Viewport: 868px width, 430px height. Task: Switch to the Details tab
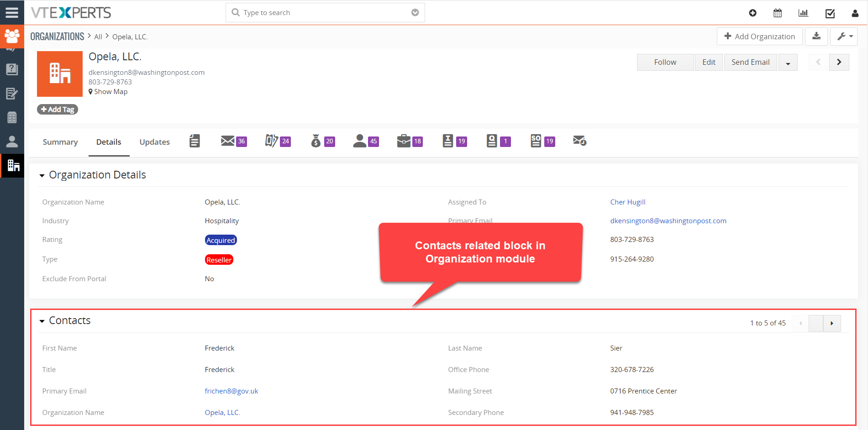(x=109, y=142)
